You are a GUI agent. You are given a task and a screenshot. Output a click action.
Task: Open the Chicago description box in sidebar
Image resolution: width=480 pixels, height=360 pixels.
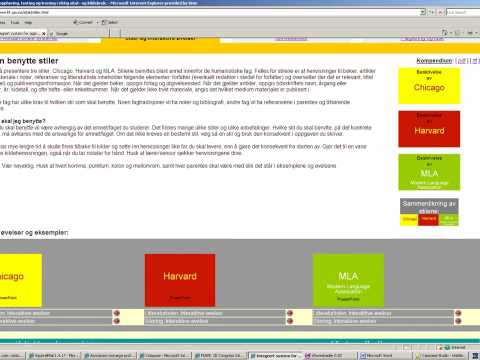(x=429, y=86)
